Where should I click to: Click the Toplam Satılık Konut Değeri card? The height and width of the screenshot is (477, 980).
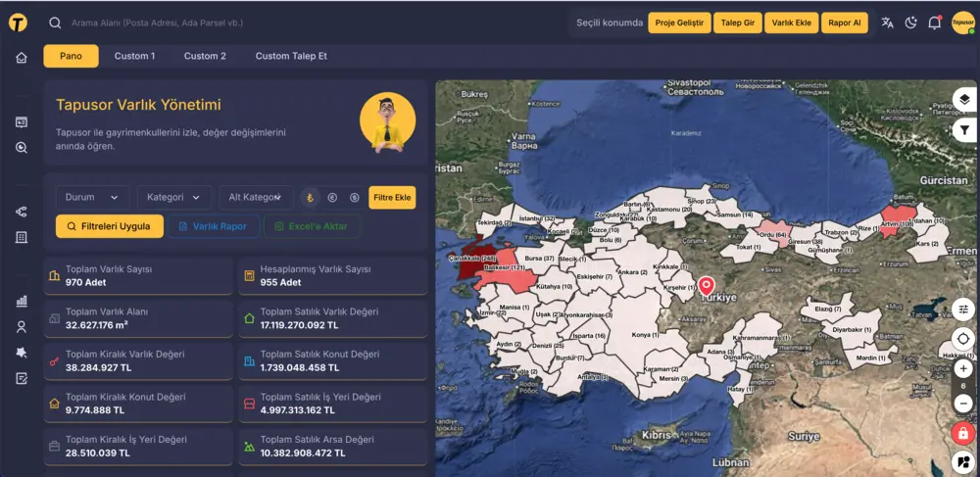(333, 360)
